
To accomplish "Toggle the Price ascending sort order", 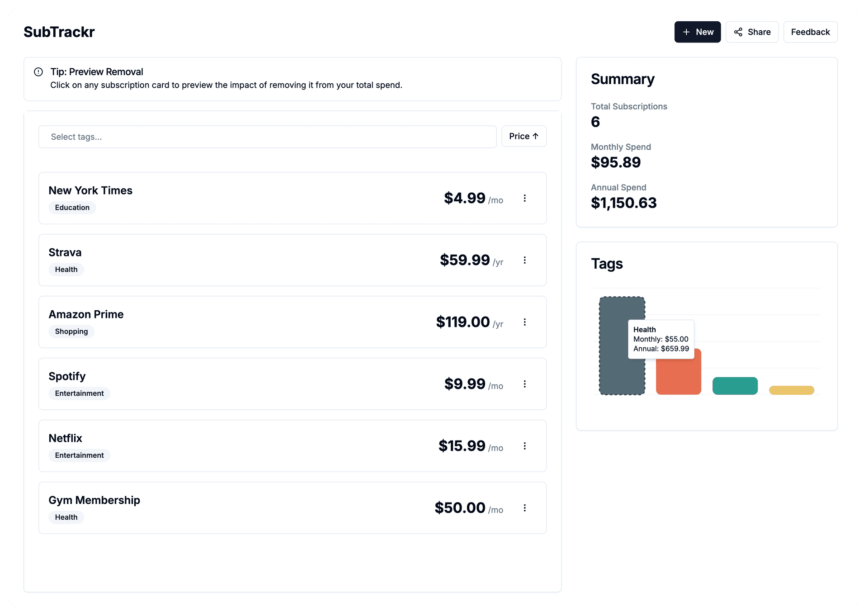I will point(524,136).
